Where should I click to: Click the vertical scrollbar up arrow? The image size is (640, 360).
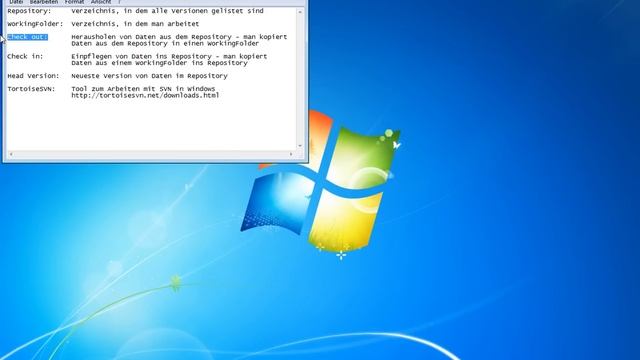coord(300,12)
